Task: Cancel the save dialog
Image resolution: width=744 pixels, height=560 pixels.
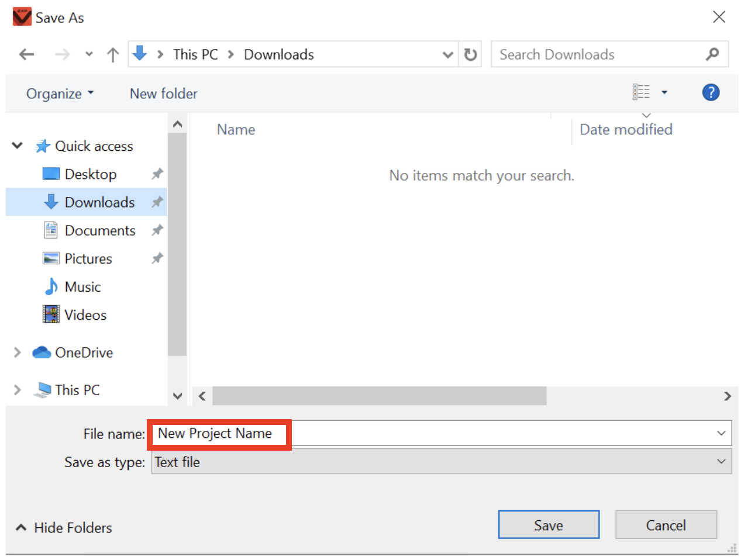Action: [666, 524]
